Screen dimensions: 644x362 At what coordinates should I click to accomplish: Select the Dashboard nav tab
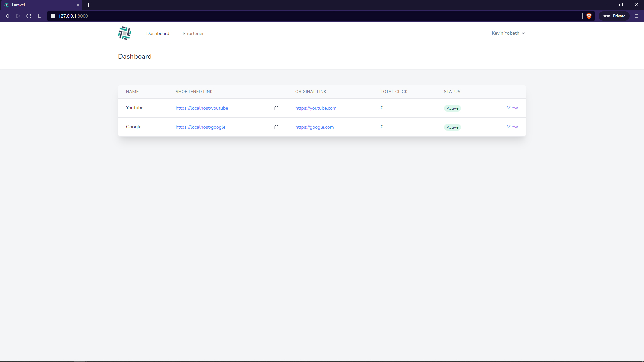click(158, 33)
